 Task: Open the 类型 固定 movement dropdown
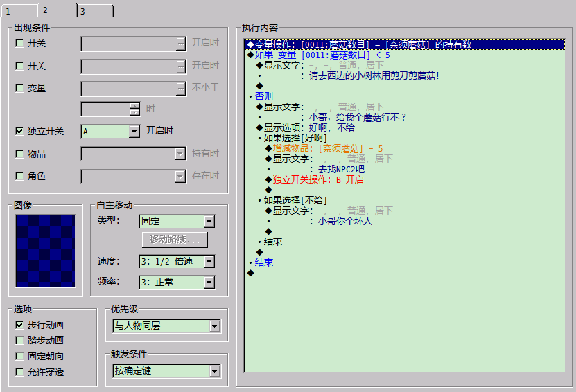point(209,222)
